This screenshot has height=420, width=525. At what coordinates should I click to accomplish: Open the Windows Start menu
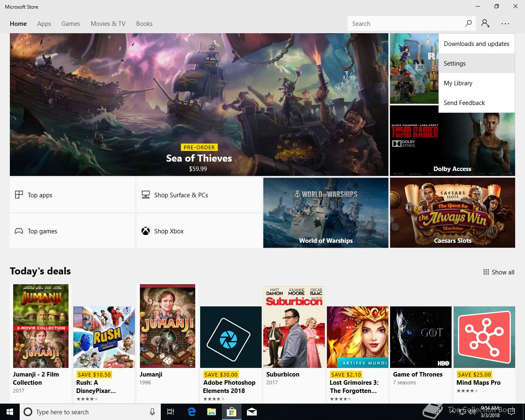click(9, 412)
